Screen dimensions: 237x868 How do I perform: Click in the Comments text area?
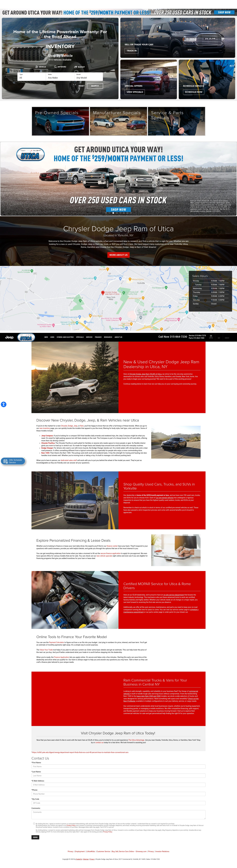tap(118, 814)
